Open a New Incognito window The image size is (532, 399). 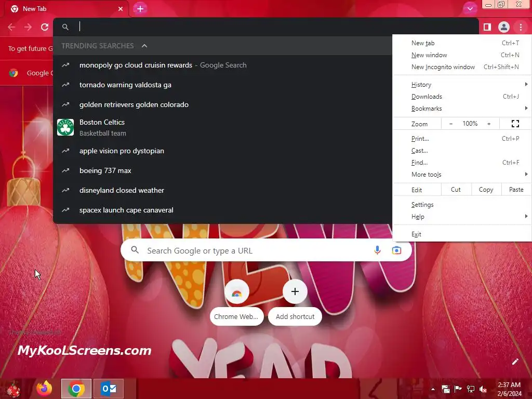(462, 67)
